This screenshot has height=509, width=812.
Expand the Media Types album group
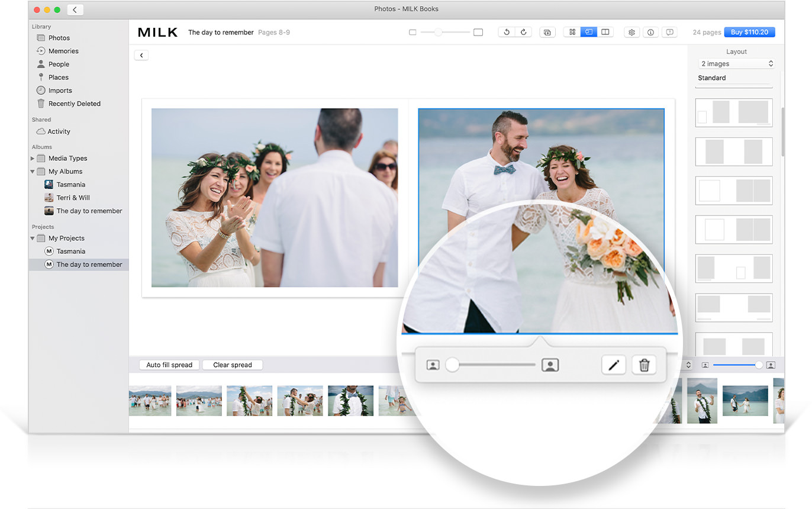(x=32, y=158)
